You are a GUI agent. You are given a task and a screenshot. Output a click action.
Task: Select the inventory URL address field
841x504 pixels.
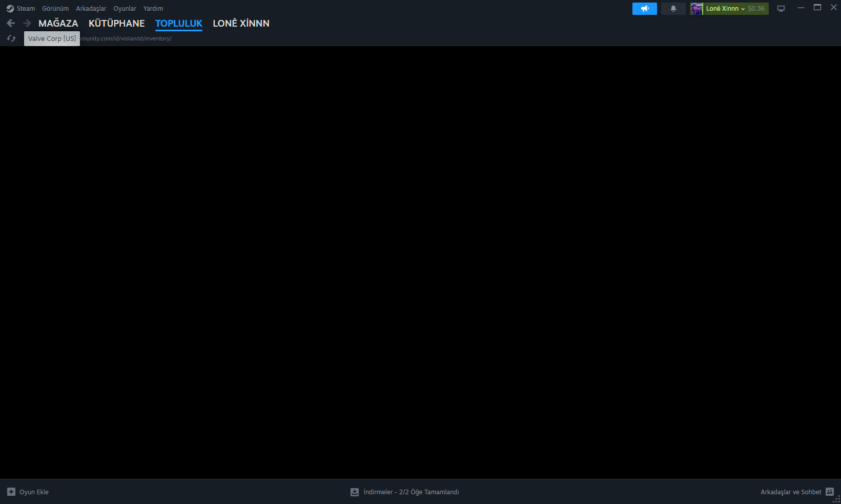pyautogui.click(x=126, y=38)
